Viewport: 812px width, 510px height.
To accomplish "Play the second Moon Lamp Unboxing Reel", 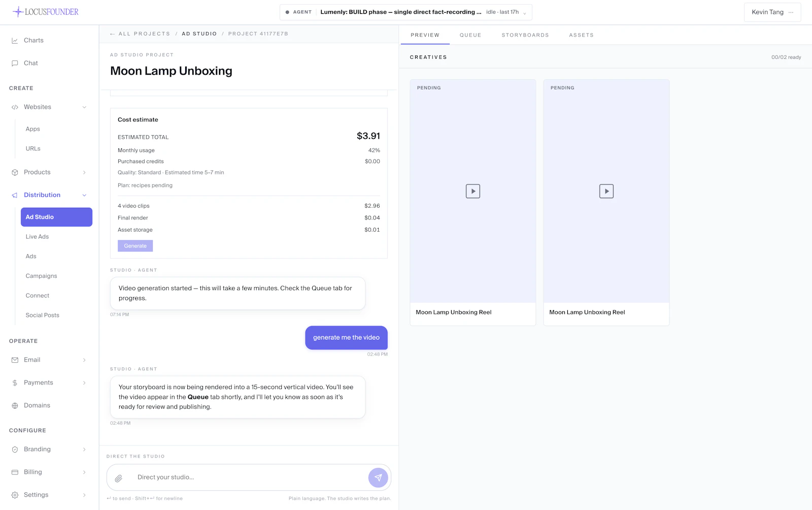I will point(606,192).
